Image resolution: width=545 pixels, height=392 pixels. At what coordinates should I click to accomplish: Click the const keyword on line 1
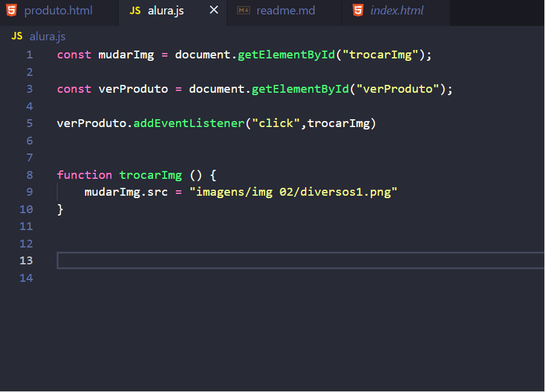(x=74, y=55)
